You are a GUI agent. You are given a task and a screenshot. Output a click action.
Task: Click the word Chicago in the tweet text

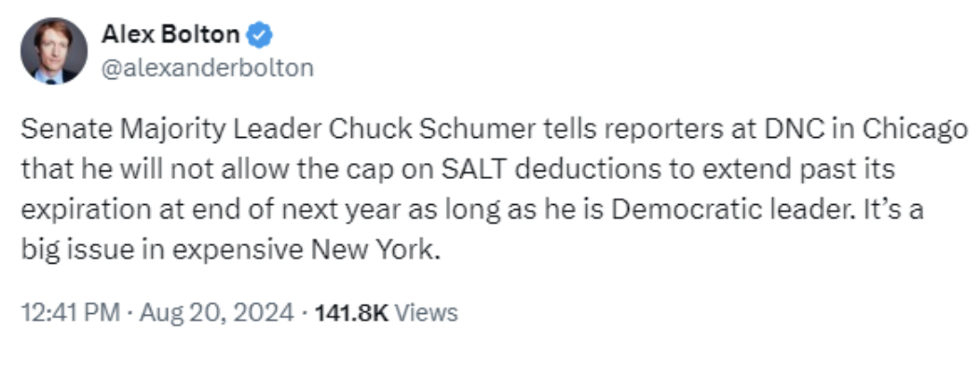pos(915,130)
